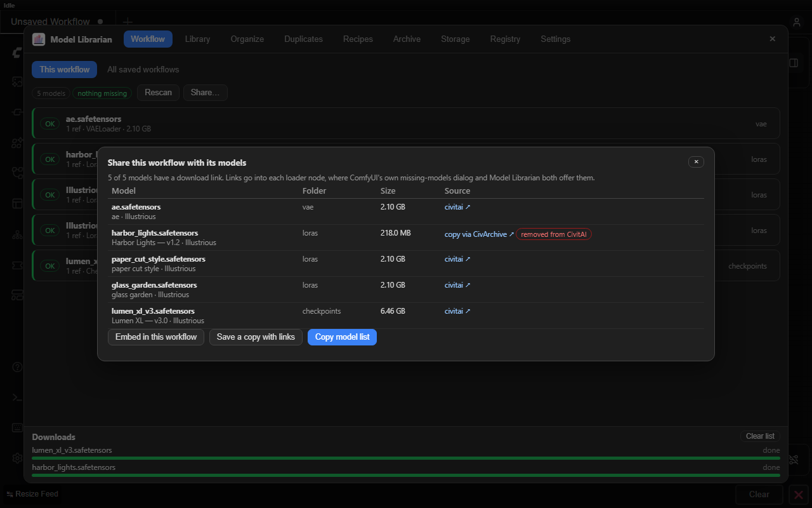Add a new workflow tab with plus
This screenshot has width=812, height=508.
[x=127, y=22]
